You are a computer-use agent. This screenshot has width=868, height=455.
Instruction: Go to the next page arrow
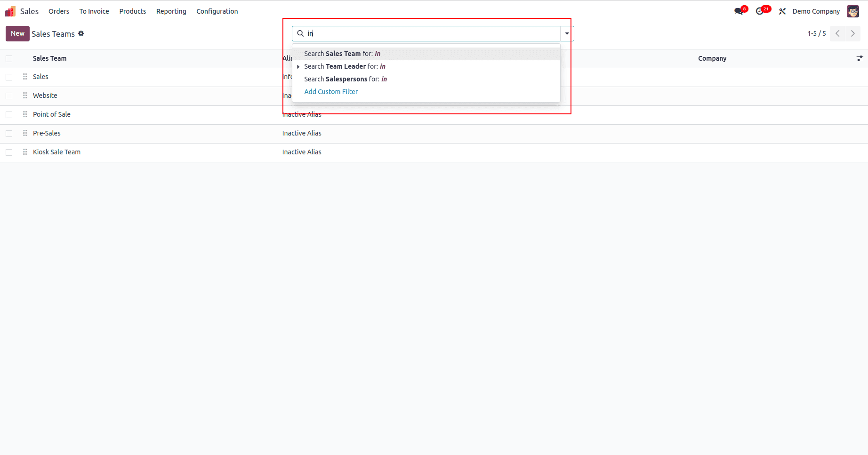click(853, 33)
